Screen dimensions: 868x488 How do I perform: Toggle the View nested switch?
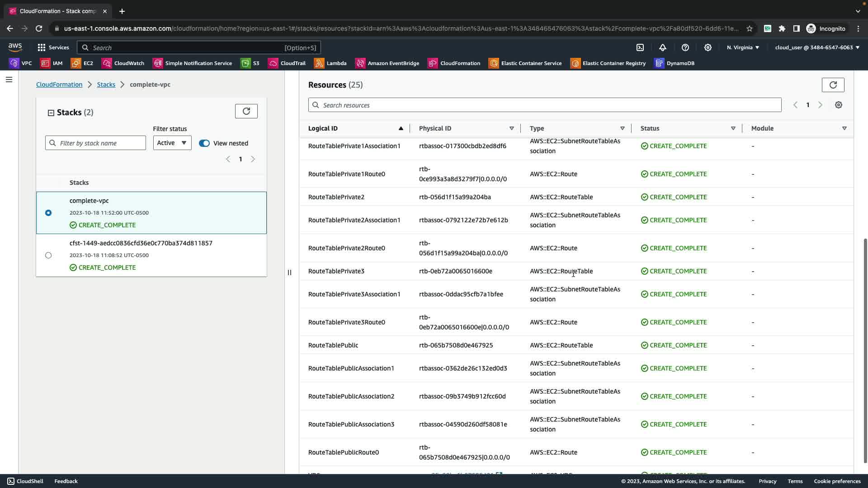[x=204, y=143]
